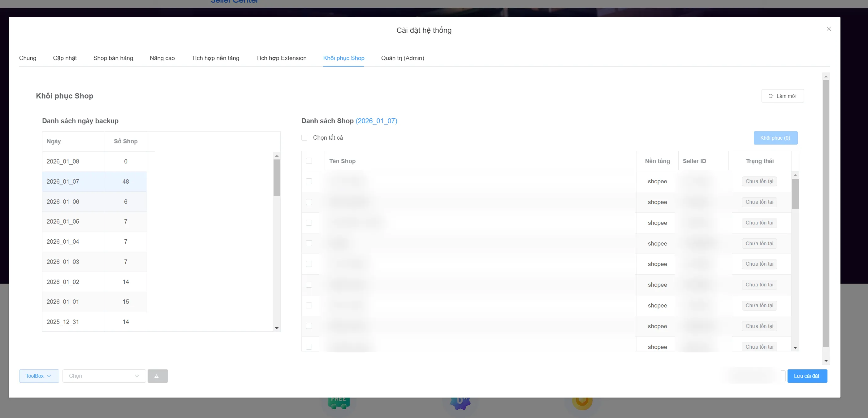Click the shop table scrollbar down arrow
The image size is (868, 418).
point(795,347)
